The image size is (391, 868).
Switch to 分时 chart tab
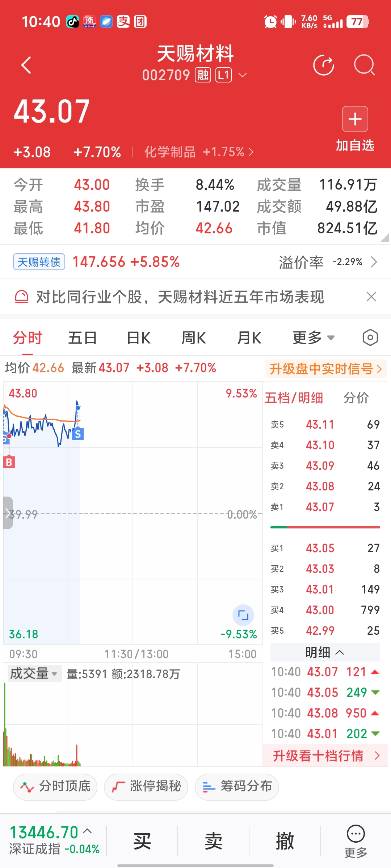(28, 338)
